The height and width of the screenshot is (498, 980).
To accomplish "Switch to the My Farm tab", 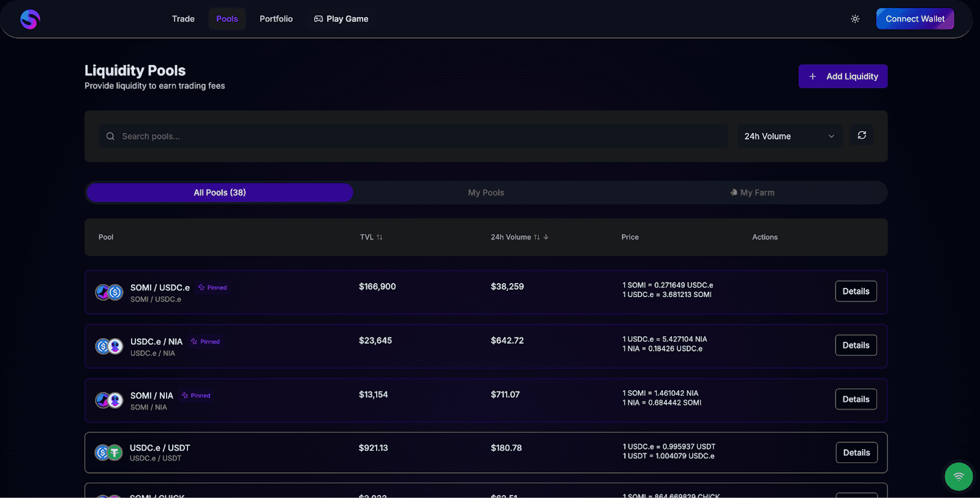I will point(752,192).
